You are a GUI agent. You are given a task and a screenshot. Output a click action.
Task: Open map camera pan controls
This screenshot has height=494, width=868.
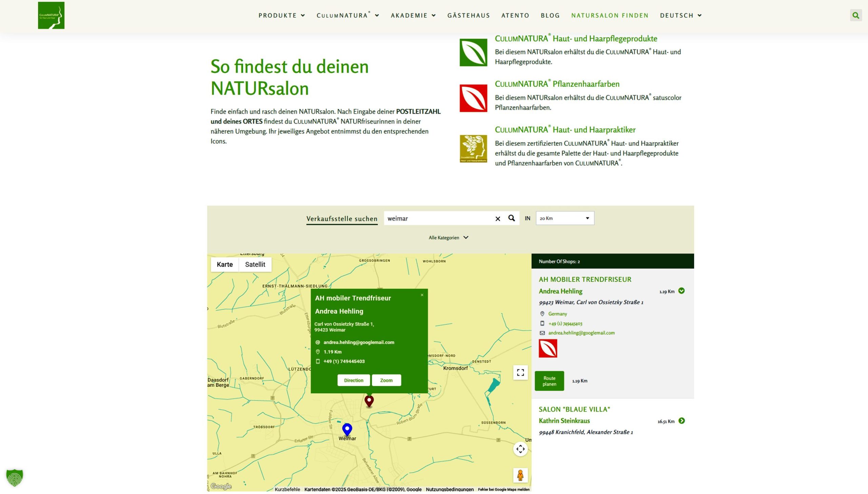(520, 449)
